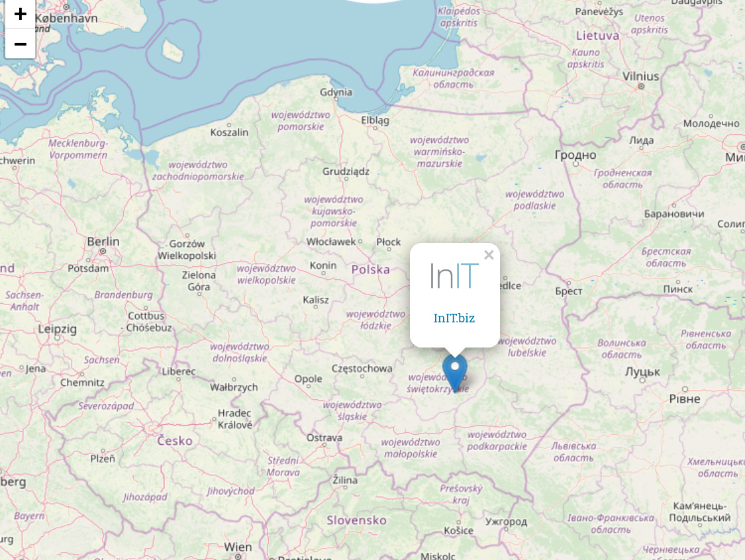The height and width of the screenshot is (560, 745).
Task: Click the Барановичи city label
Action: point(673,214)
